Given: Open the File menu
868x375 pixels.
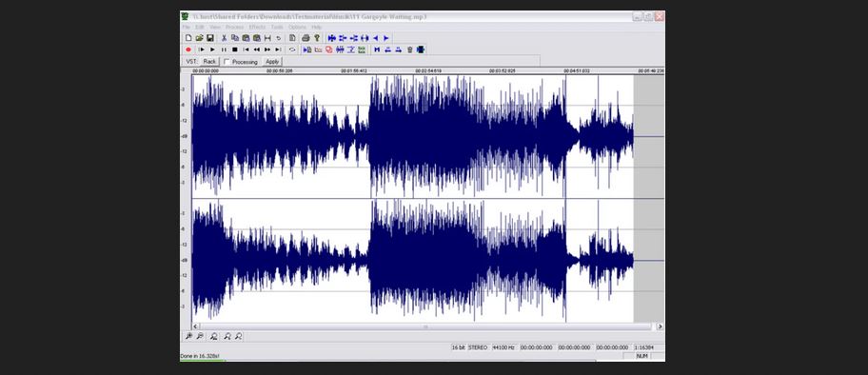Looking at the screenshot, I should pos(186,28).
